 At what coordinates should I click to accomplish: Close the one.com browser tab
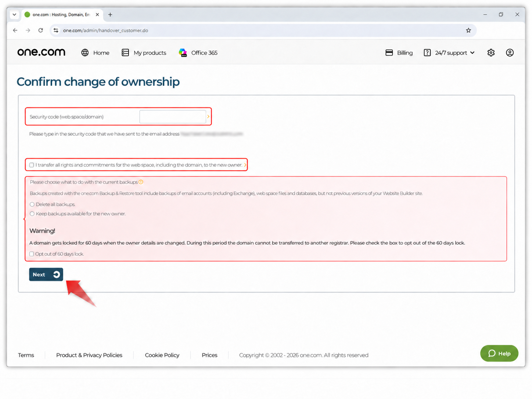(97, 15)
